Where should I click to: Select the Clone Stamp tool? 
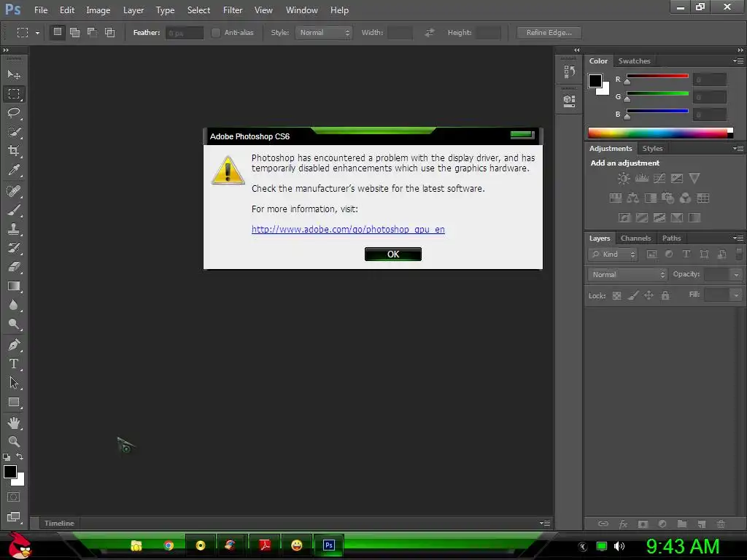click(14, 229)
